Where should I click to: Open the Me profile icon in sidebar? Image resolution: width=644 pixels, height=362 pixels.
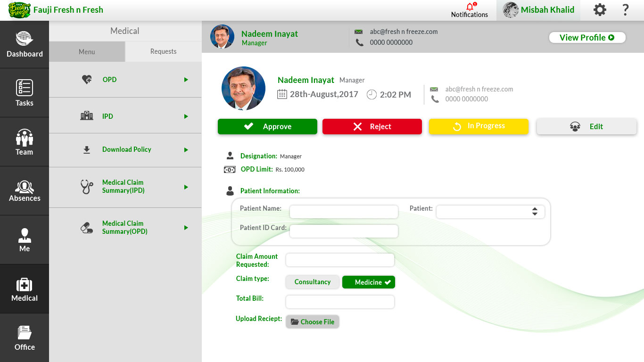point(24,236)
